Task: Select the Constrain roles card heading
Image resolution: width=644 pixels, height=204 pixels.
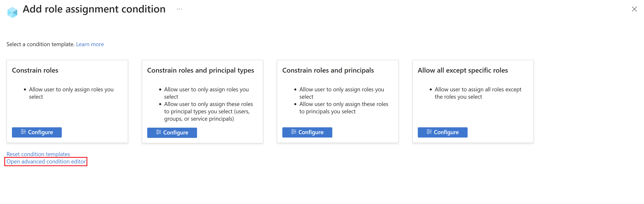Action: coord(35,70)
